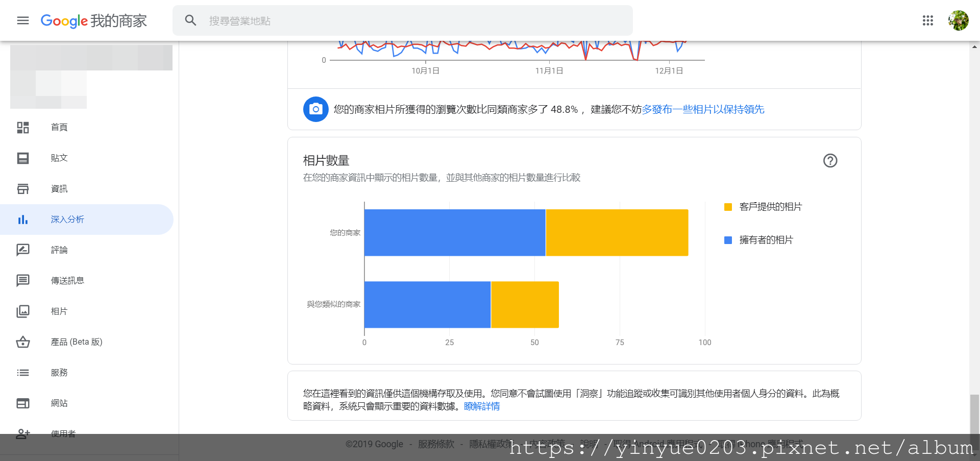Screen dimensions: 980x461
Task: Click the 11月1日 date label
Action: 549,71
